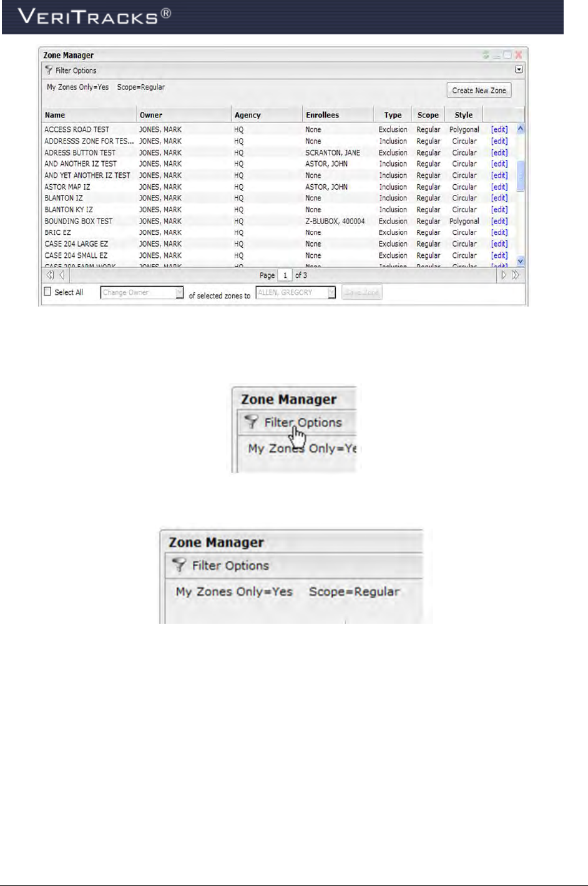Click owner JONES, MARK in BLANTON IZ row
The width and height of the screenshot is (588, 886).
click(x=160, y=198)
